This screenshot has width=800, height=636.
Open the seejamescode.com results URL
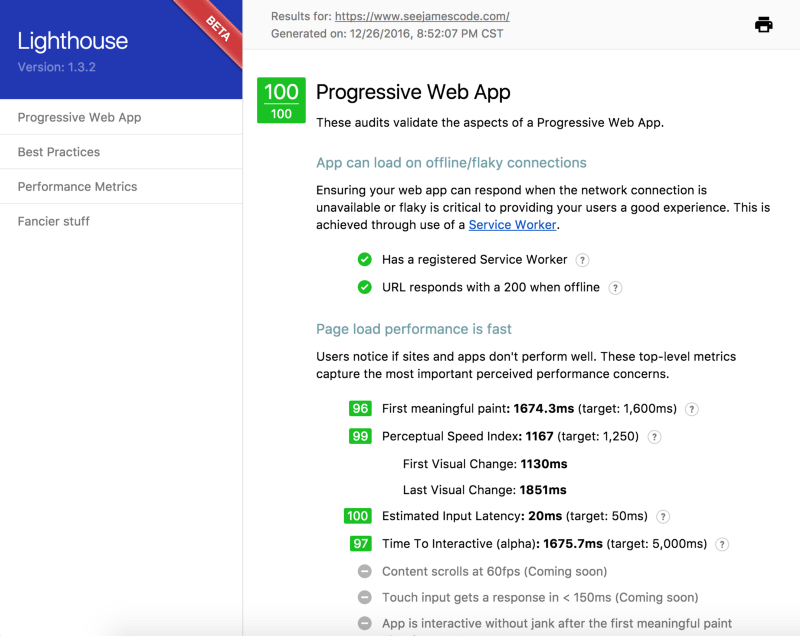coord(422,16)
